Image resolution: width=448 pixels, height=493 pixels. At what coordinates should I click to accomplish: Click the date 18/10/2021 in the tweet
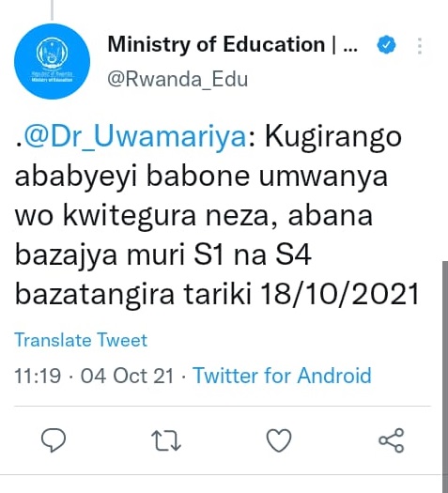[x=340, y=294]
